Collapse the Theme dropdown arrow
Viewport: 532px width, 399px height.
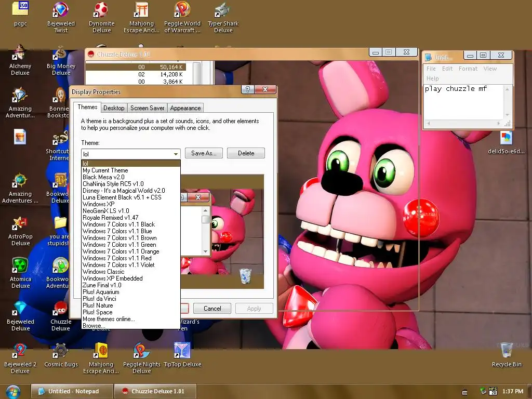tap(176, 154)
